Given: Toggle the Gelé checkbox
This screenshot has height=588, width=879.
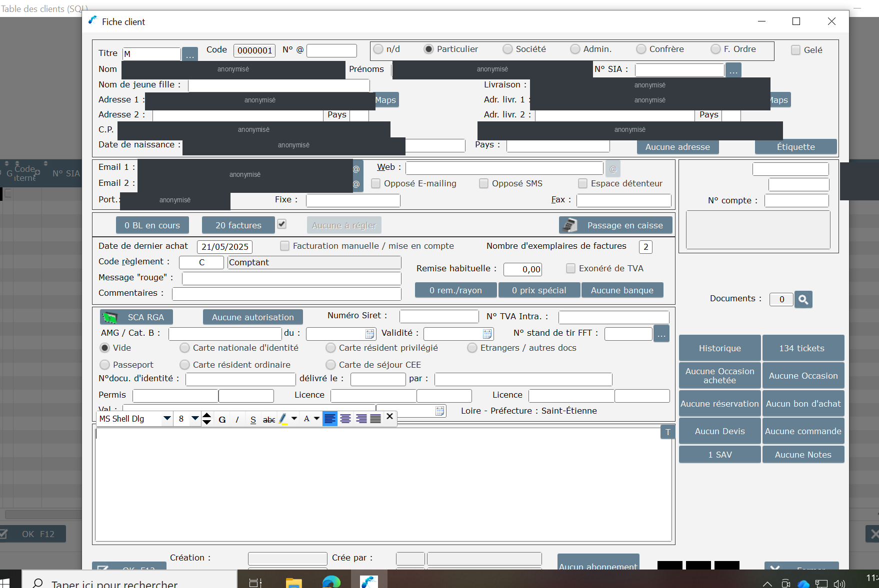Looking at the screenshot, I should tap(795, 50).
